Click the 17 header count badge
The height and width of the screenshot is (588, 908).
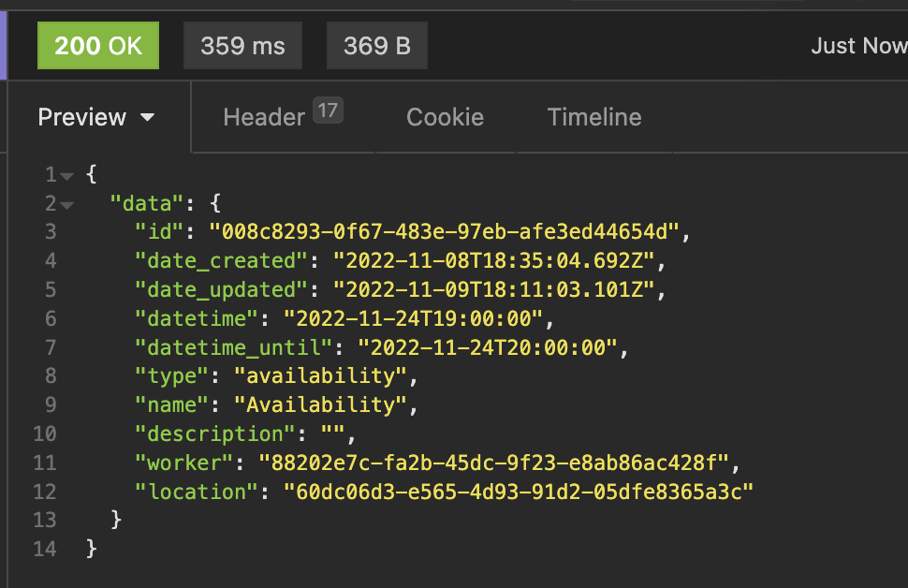328,110
